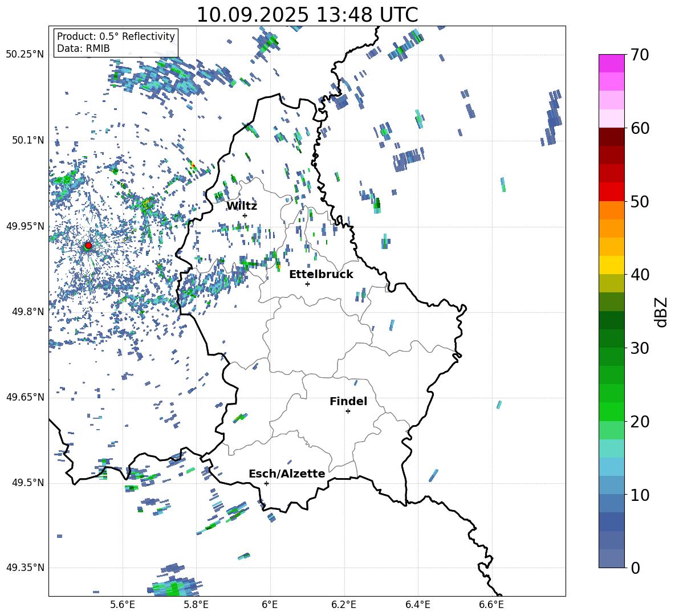This screenshot has width=675, height=616.
Task: Click the dark red colorbar segment below 60
Action: point(612,137)
